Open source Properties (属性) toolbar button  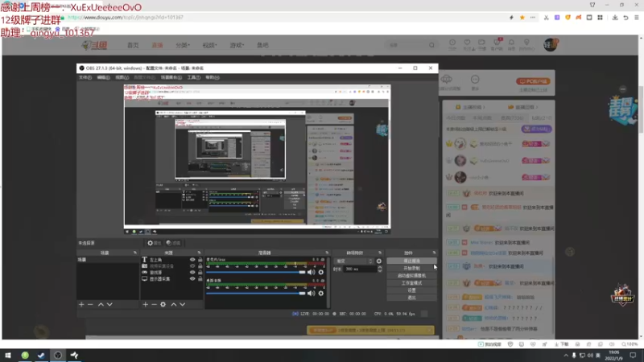(155, 243)
